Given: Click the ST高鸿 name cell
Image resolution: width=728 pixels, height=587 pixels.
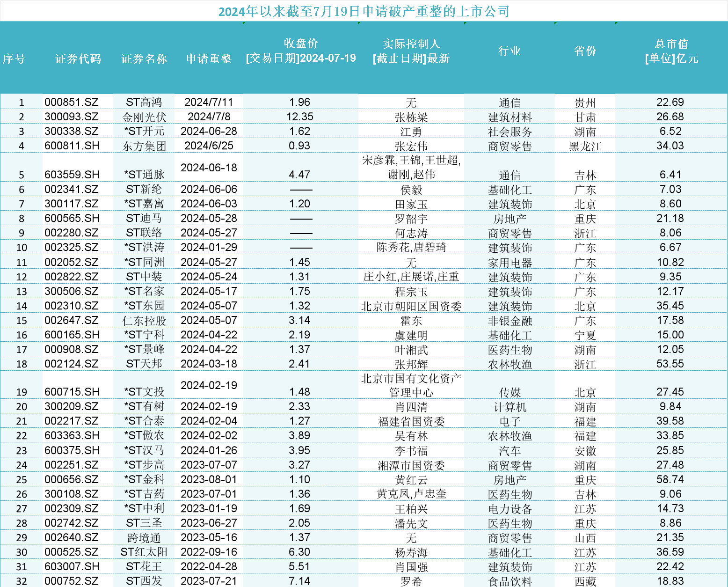Looking at the screenshot, I should click(144, 102).
